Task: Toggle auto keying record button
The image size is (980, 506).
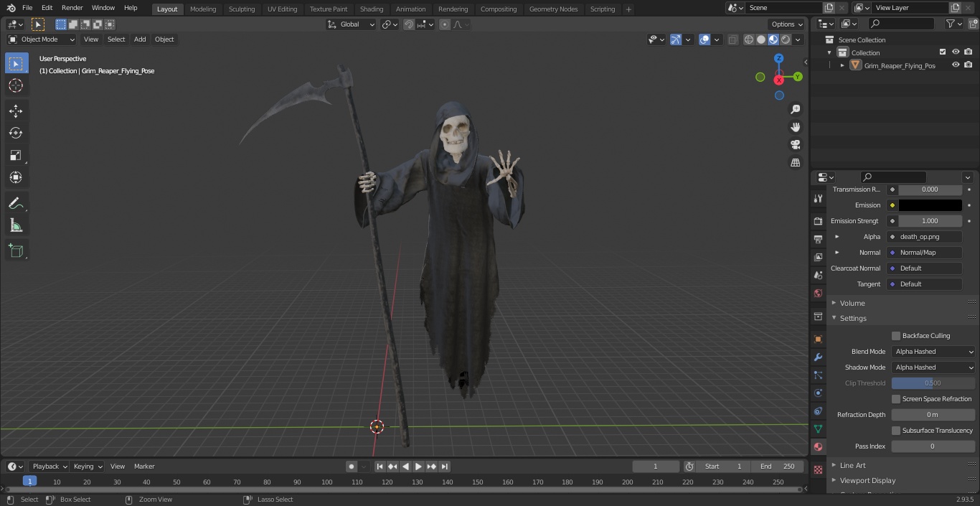Action: [x=352, y=467]
